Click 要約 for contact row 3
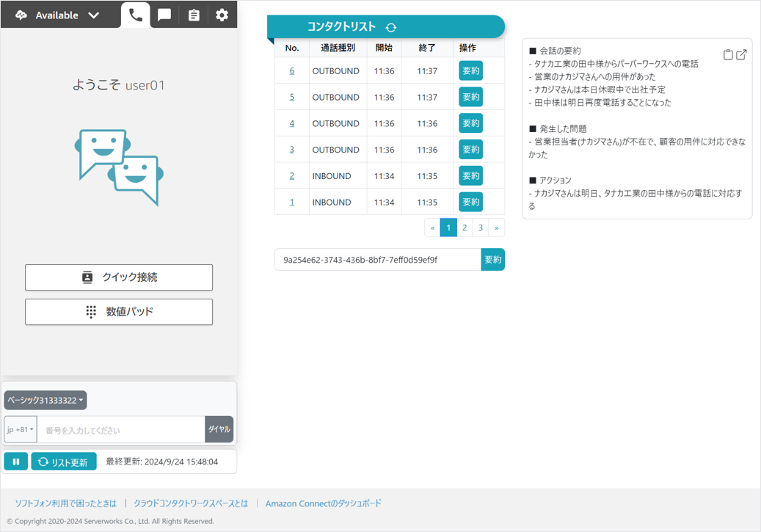 (x=471, y=150)
